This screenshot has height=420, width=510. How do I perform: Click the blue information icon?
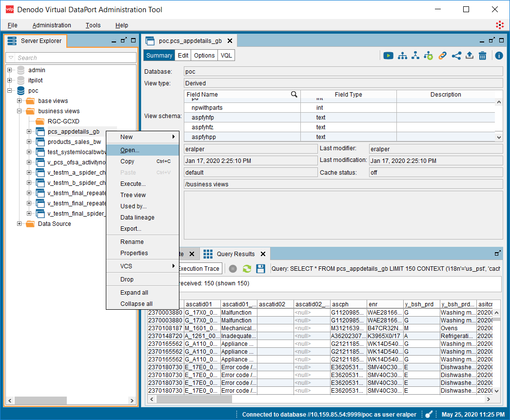[x=499, y=56]
